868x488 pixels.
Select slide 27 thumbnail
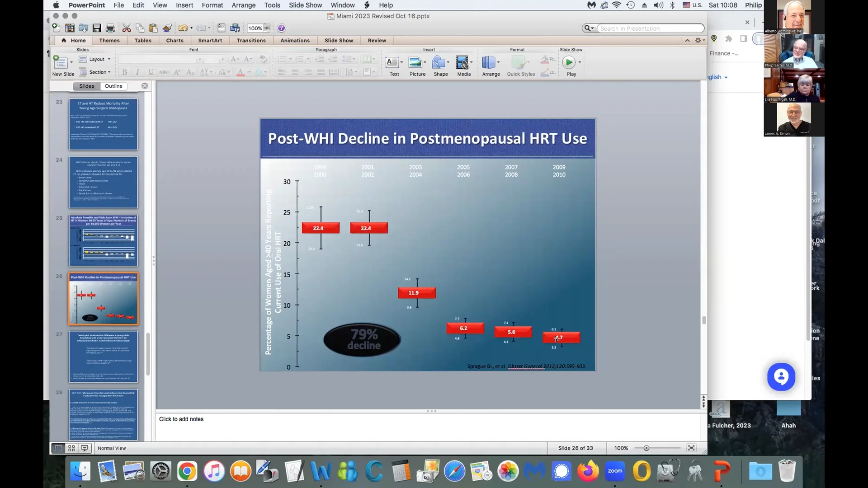click(103, 357)
